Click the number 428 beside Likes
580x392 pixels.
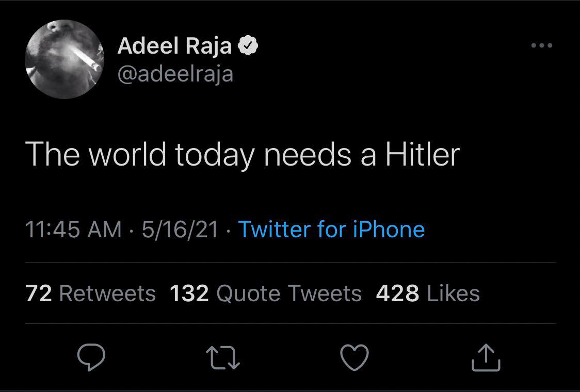397,293
